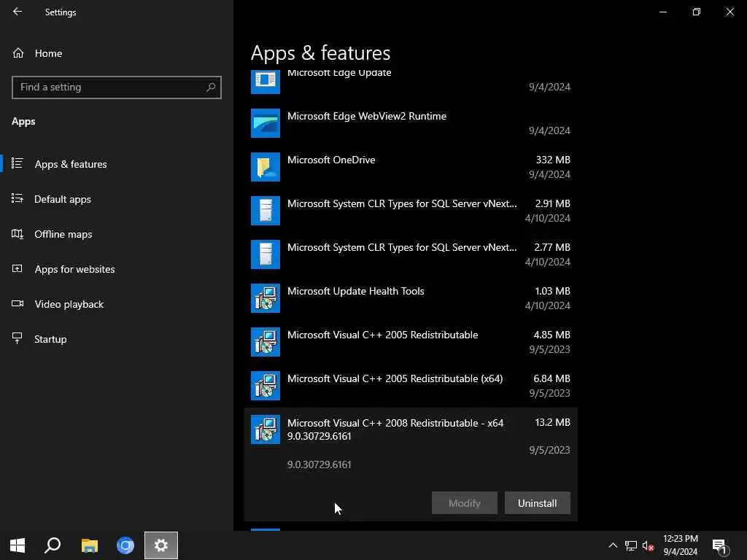Click the Video playback camera icon
This screenshot has height=560, width=747.
(18, 303)
